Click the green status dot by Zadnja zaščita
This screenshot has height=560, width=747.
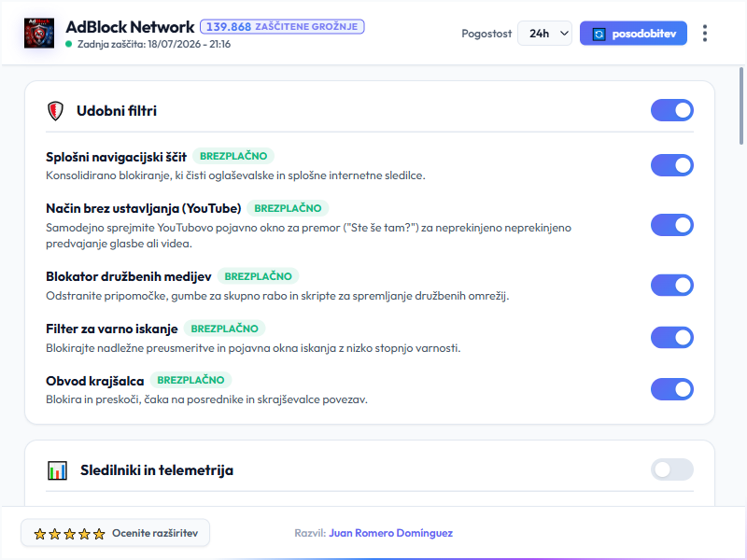[68, 44]
